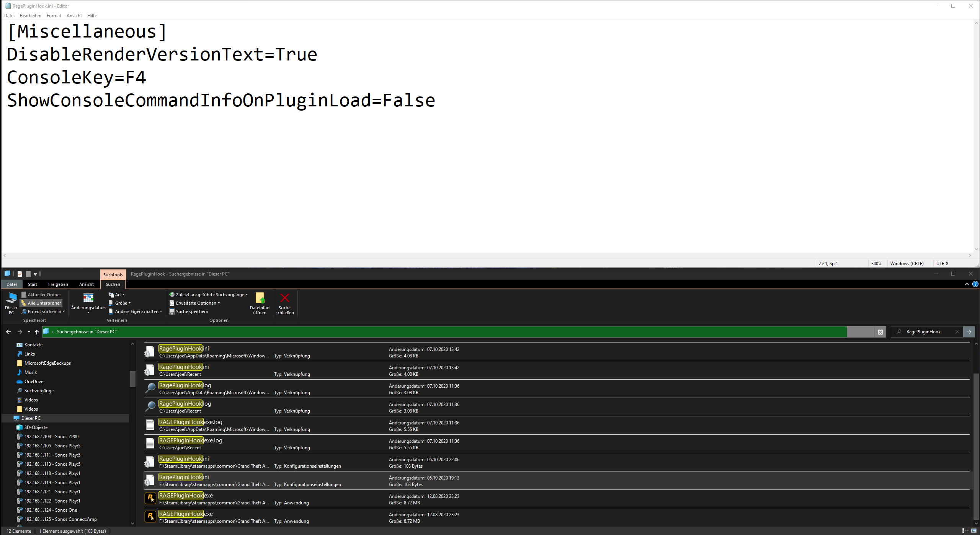Image resolution: width=980 pixels, height=535 pixels.
Task: Expand the Größe filter dropdown
Action: (120, 303)
